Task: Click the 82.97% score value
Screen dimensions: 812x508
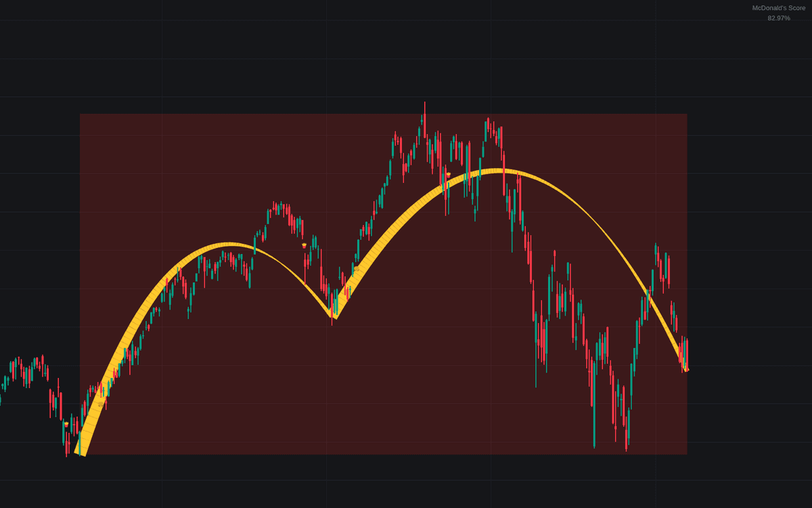Action: pyautogui.click(x=779, y=18)
